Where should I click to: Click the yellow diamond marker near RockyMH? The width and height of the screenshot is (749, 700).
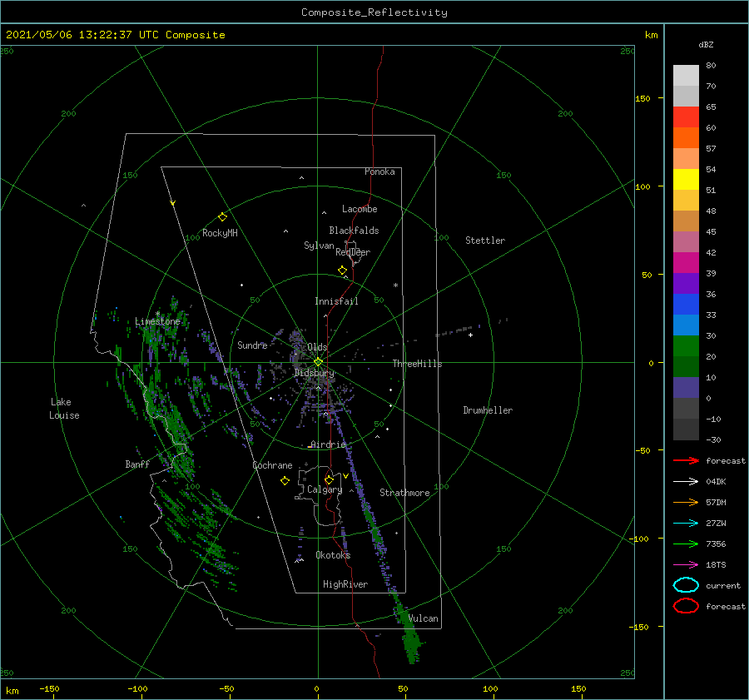point(222,217)
